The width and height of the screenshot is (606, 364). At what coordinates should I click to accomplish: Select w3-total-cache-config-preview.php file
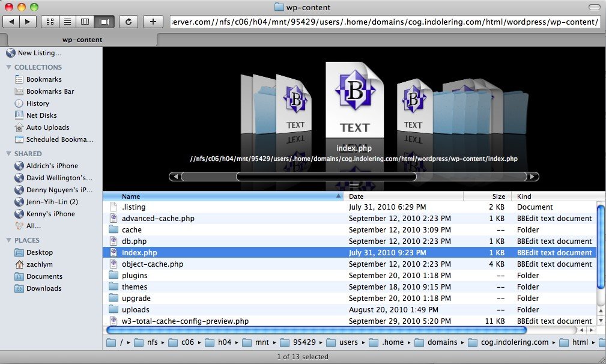click(350, 321)
